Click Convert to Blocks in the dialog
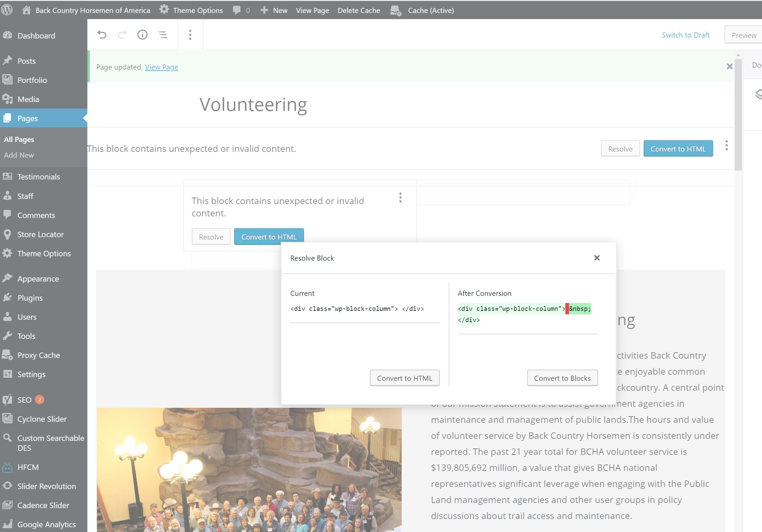This screenshot has height=532, width=762. click(x=562, y=378)
